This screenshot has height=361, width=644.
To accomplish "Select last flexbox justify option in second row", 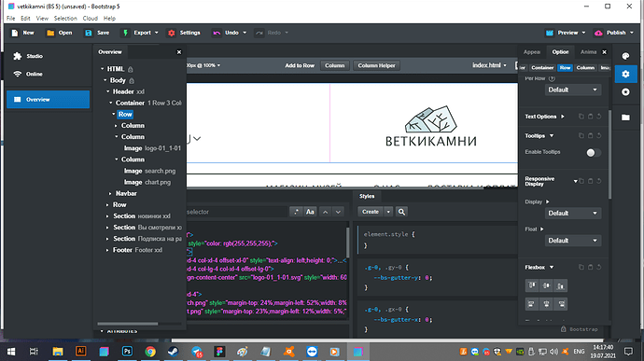I will 561,304.
